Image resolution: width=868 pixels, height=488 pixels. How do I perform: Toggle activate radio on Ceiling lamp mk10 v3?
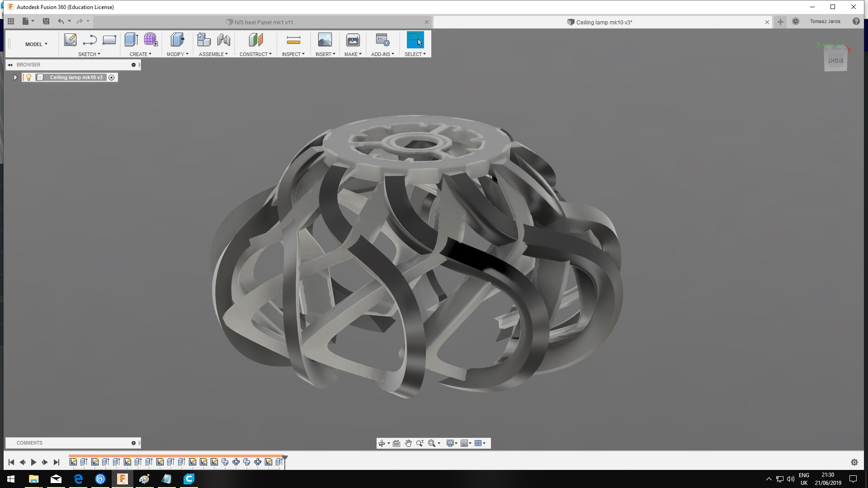[x=111, y=77]
